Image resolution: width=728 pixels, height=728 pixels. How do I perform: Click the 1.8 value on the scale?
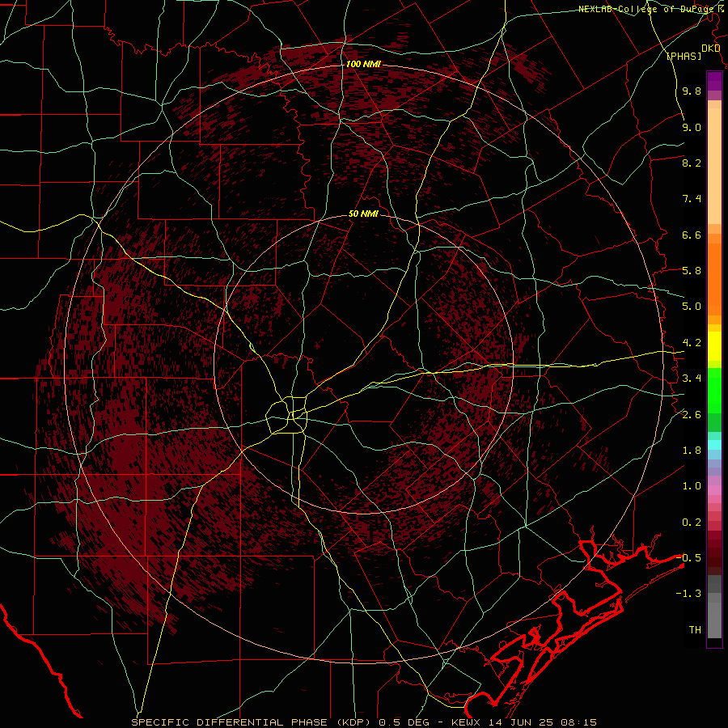pyautogui.click(x=692, y=451)
